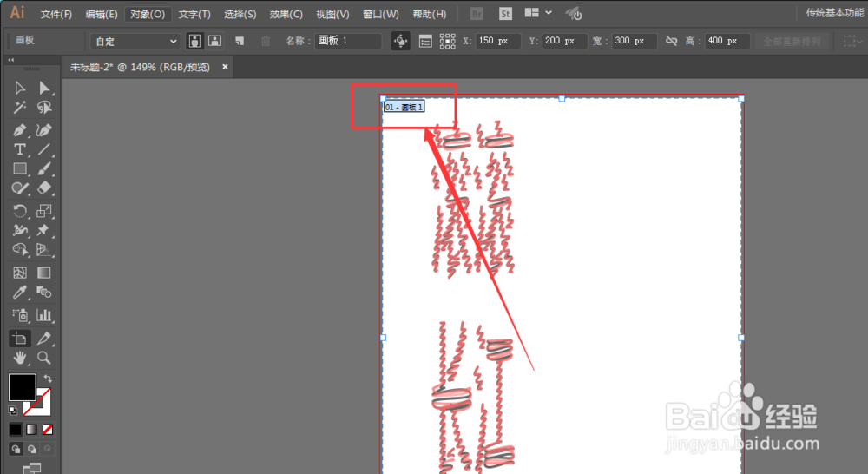Select the Type tool
The height and width of the screenshot is (474, 868).
coord(20,149)
